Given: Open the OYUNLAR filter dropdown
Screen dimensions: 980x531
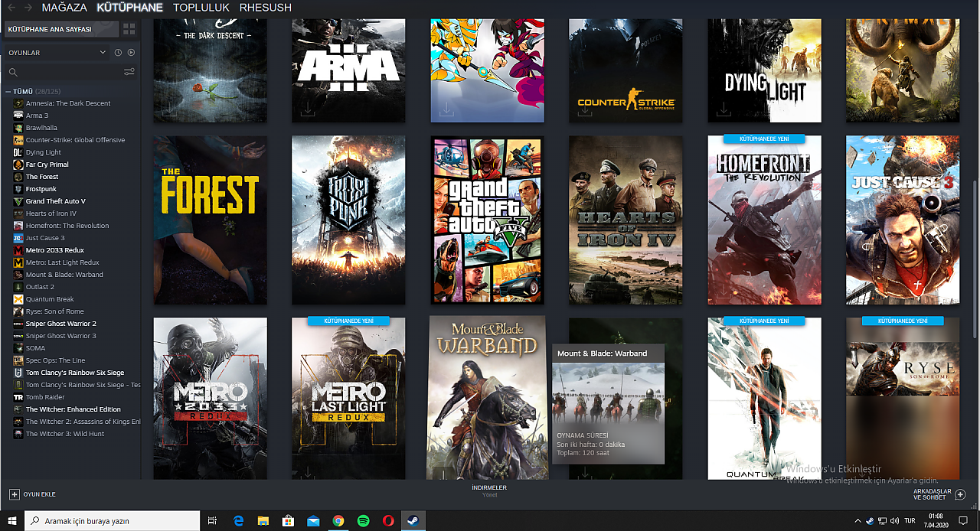Looking at the screenshot, I should pos(57,53).
